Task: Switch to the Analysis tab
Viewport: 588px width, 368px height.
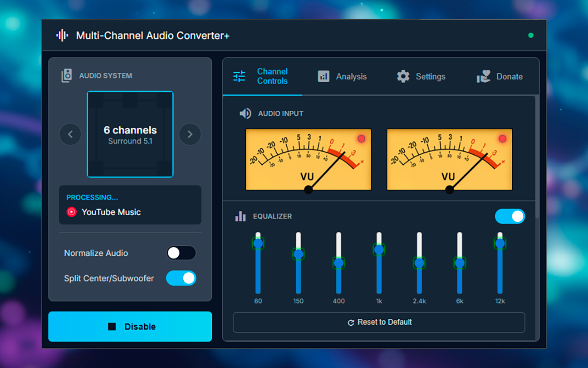Action: click(x=342, y=76)
